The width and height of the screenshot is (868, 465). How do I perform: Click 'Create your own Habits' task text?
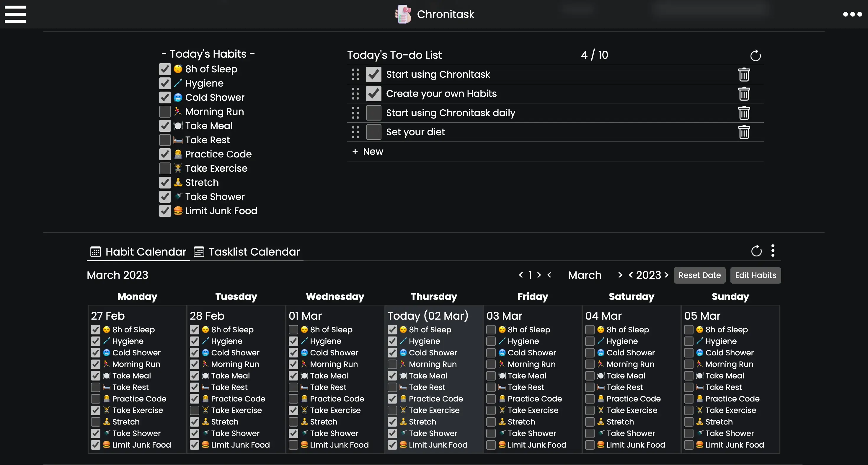[x=441, y=94]
